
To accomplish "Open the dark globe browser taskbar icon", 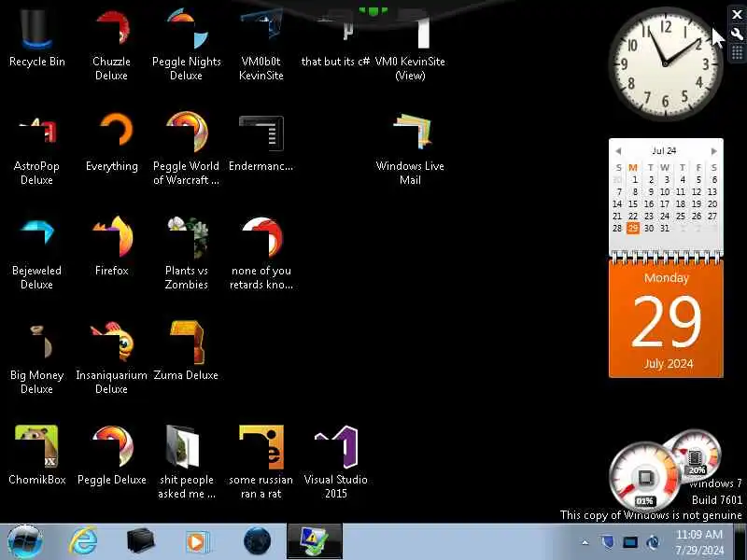I will pyautogui.click(x=258, y=541).
